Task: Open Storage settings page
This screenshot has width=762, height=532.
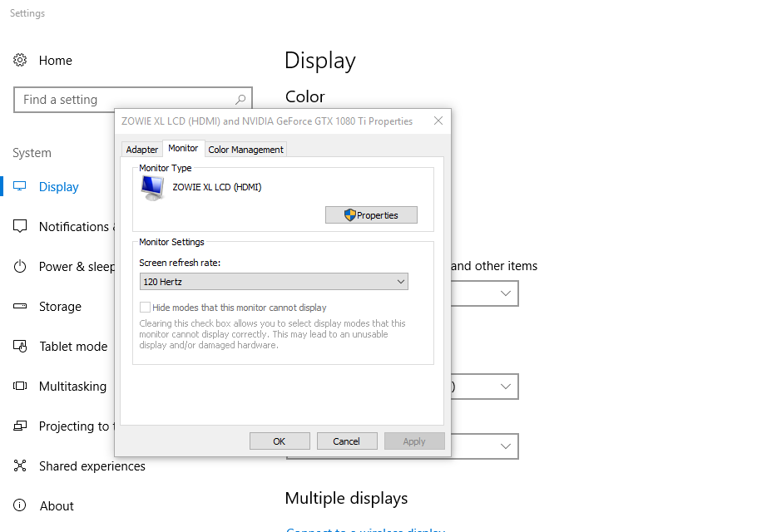Action: [x=60, y=307]
